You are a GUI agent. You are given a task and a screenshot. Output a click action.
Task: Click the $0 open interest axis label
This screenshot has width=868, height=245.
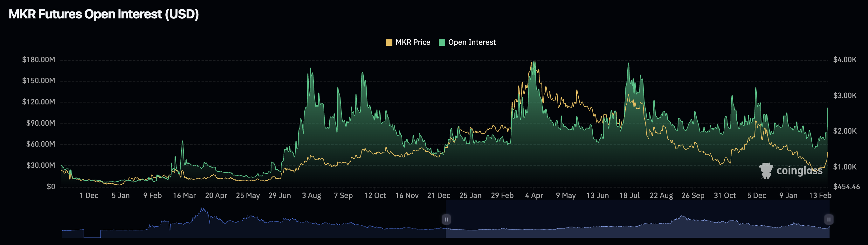tap(51, 186)
